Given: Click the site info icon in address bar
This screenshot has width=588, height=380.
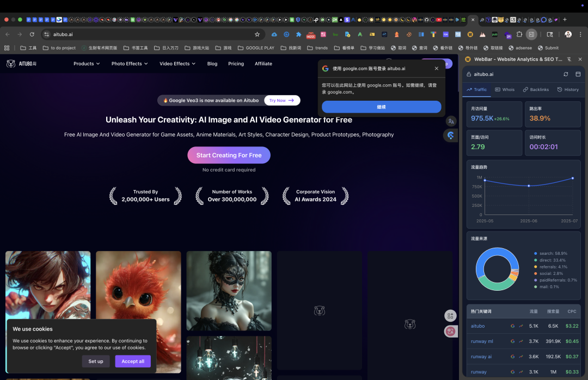Looking at the screenshot, I should click(x=46, y=34).
